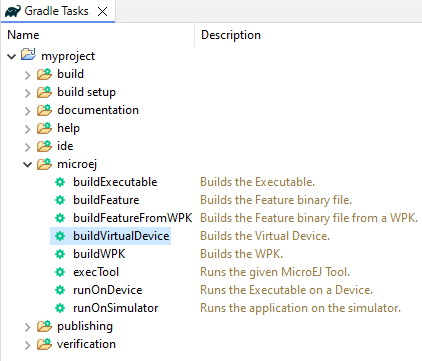Viewport: 422px width, 361px height.
Task: Click 'Runs the Executable on a Device.'
Action: [x=286, y=290]
